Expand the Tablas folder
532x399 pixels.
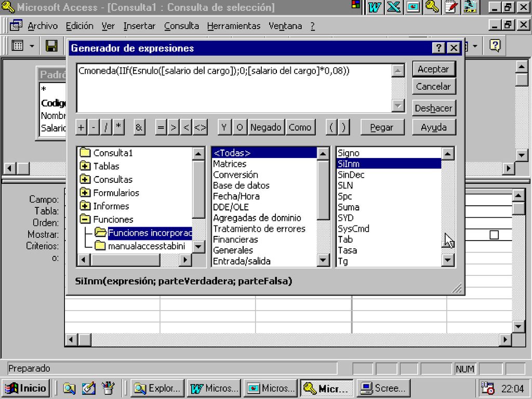pyautogui.click(x=85, y=166)
